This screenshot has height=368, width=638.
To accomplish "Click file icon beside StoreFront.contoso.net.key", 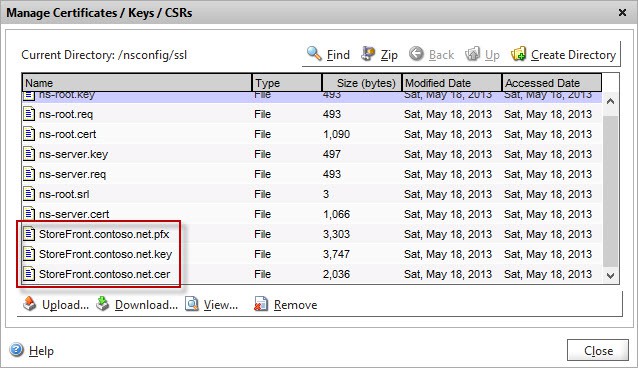I will point(28,253).
